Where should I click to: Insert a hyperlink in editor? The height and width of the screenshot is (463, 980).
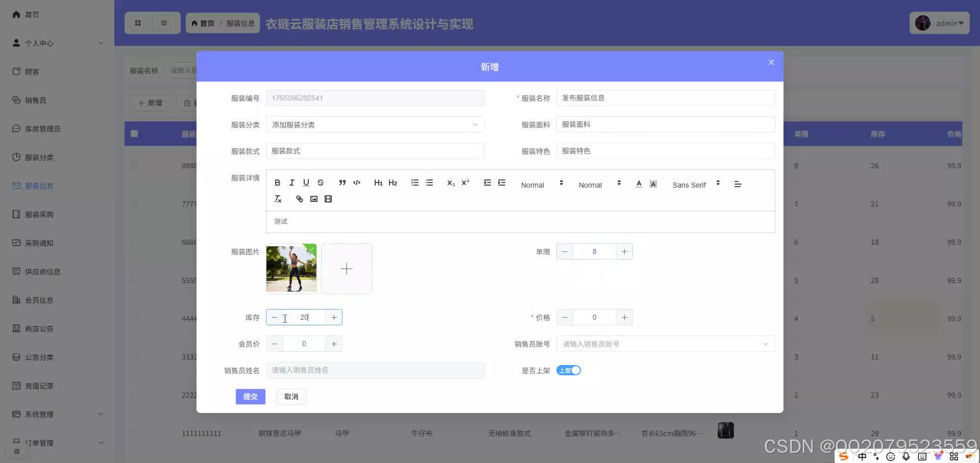299,199
